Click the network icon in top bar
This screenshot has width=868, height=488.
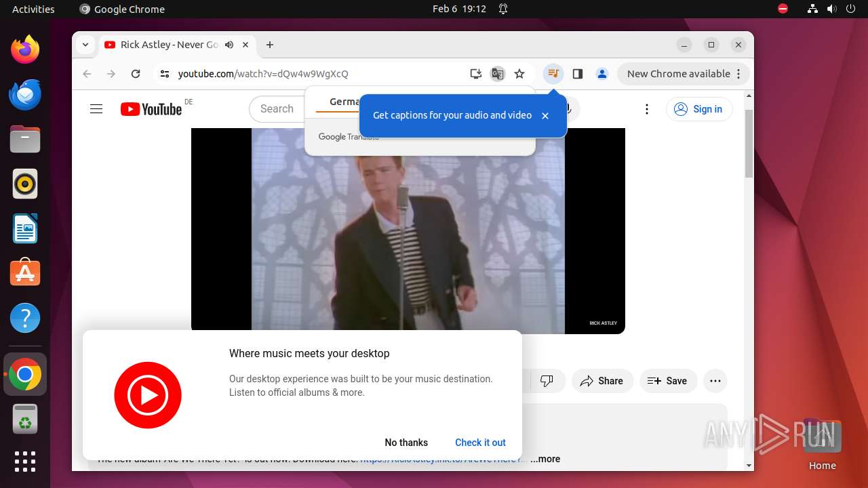pos(812,9)
